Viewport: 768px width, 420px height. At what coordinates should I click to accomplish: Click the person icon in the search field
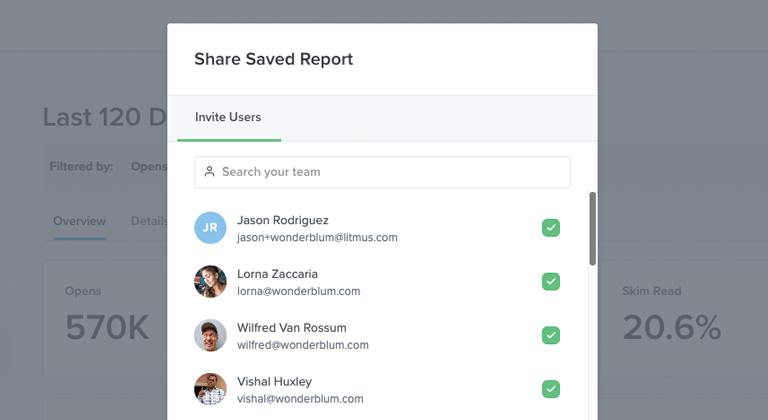[209, 172]
